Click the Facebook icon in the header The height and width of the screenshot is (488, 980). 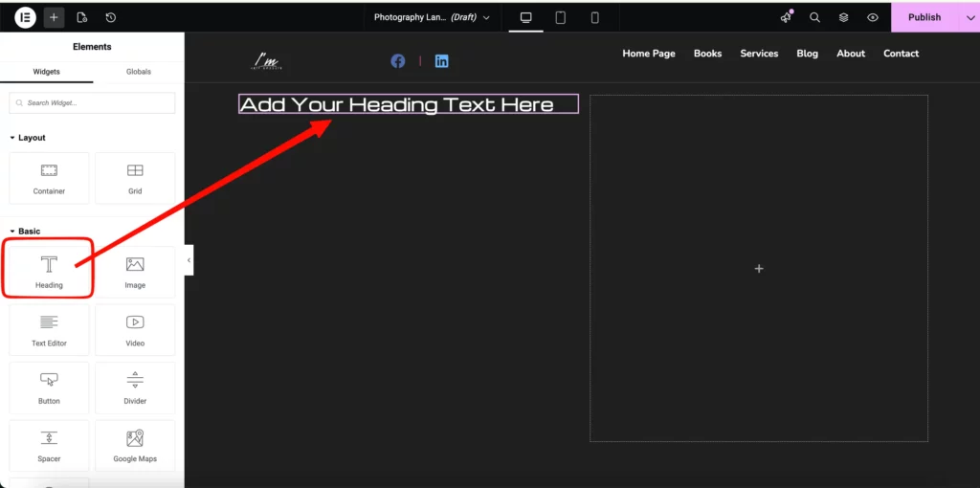pos(398,60)
